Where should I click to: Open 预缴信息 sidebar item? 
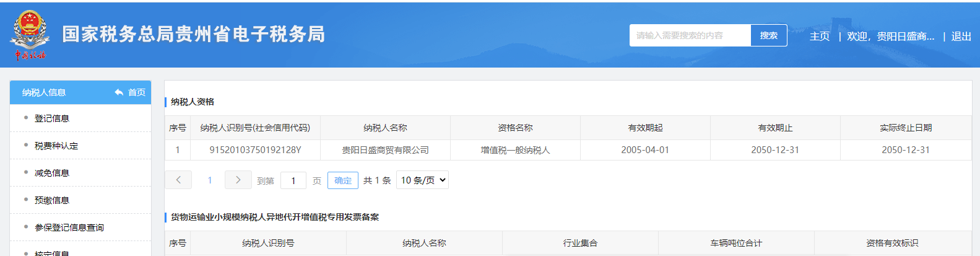point(52,200)
